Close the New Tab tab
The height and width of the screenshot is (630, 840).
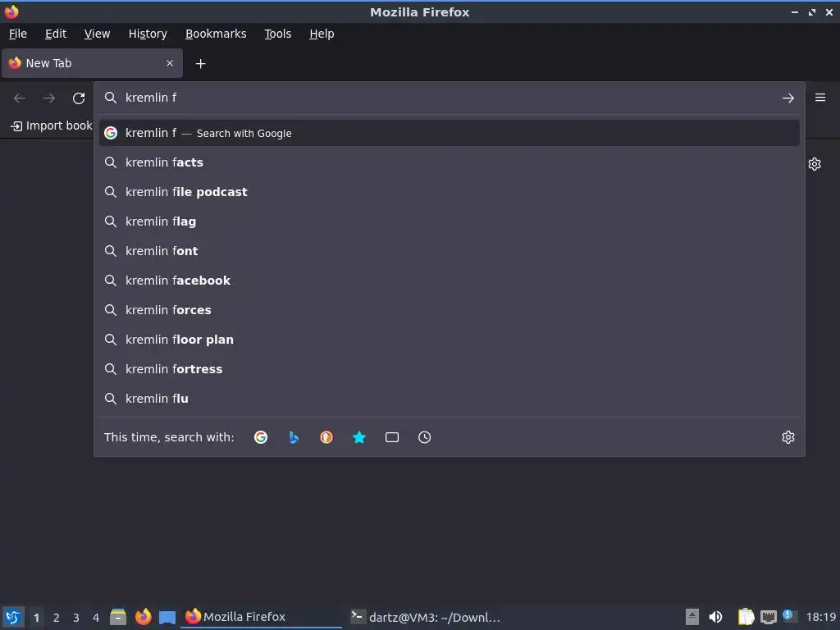coord(170,63)
